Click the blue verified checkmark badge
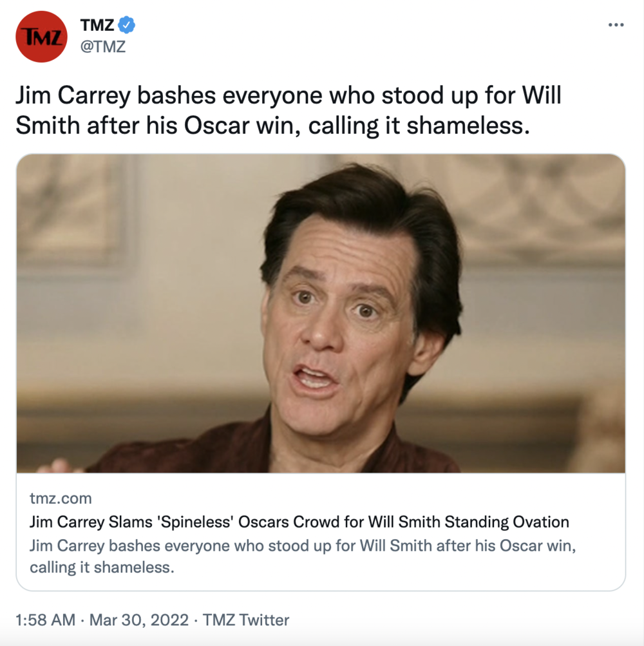 (128, 26)
